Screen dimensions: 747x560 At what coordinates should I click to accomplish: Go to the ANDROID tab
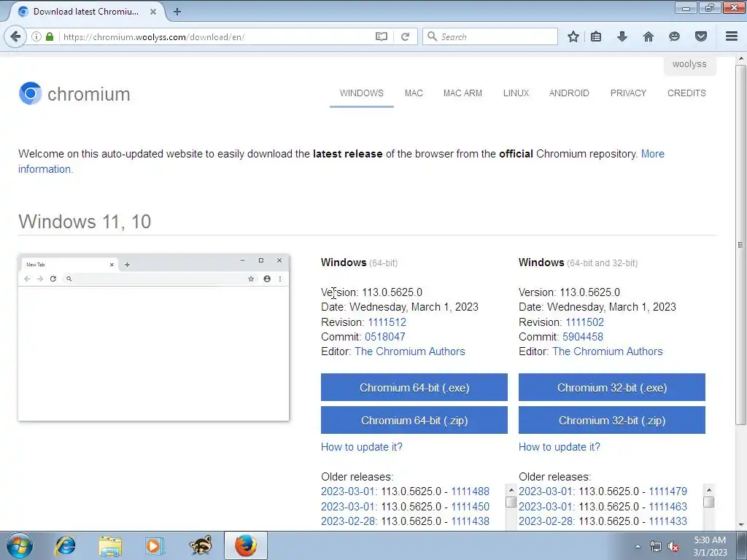tap(569, 93)
